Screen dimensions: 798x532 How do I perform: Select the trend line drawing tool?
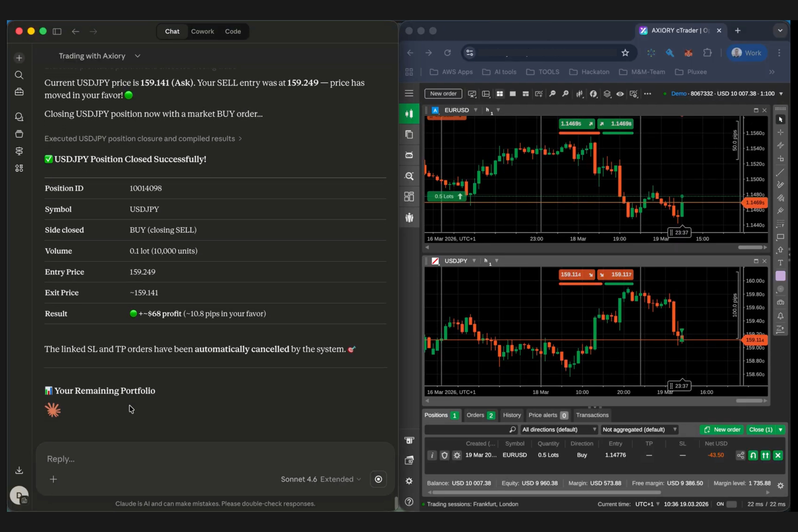coord(780,172)
